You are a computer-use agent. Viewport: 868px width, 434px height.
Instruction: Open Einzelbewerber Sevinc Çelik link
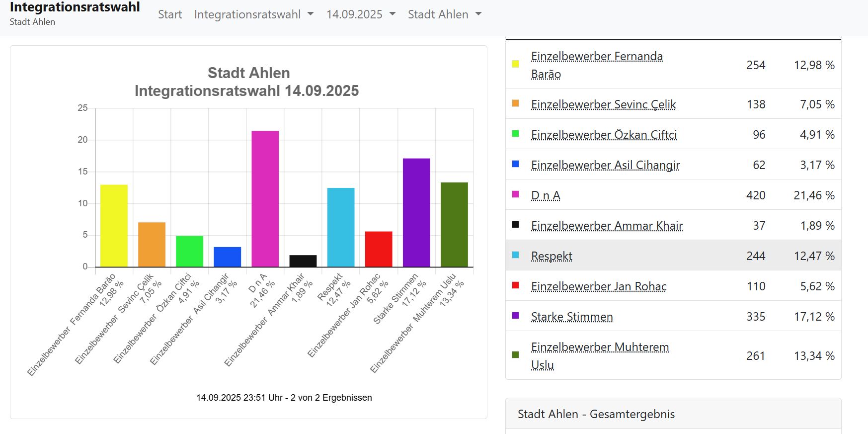pyautogui.click(x=603, y=104)
